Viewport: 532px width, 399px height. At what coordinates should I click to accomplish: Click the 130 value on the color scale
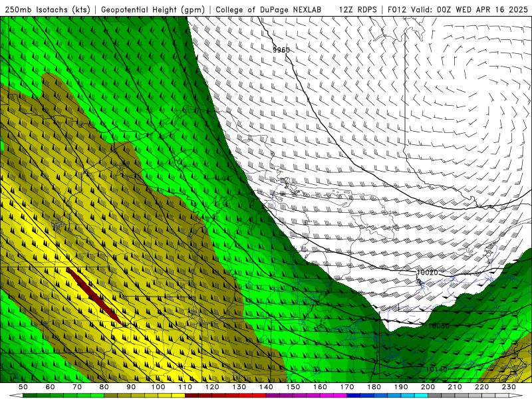click(x=239, y=387)
